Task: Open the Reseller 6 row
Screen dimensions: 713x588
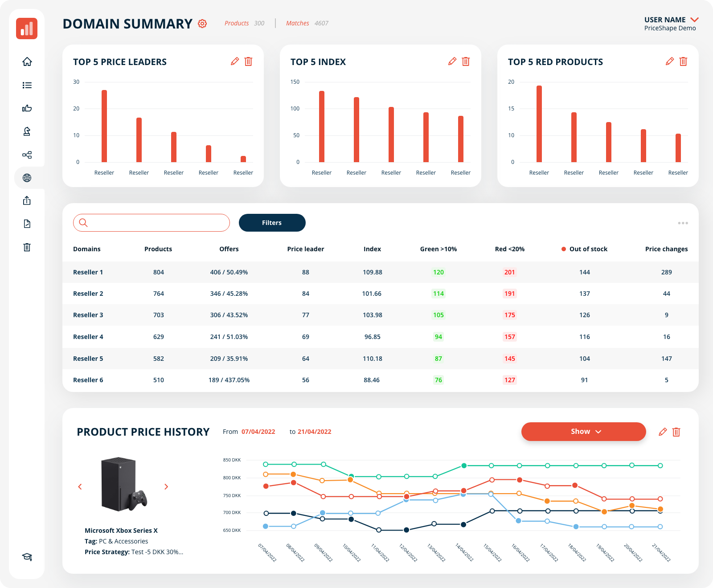Action: (381, 380)
